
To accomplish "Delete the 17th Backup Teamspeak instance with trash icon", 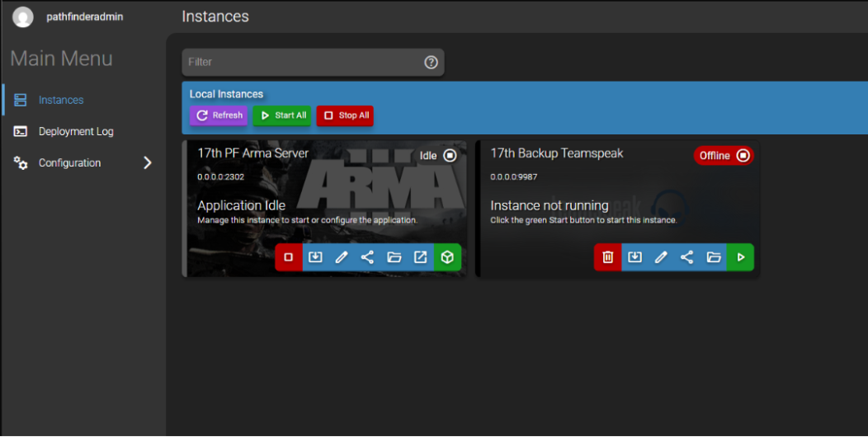I will [x=608, y=257].
